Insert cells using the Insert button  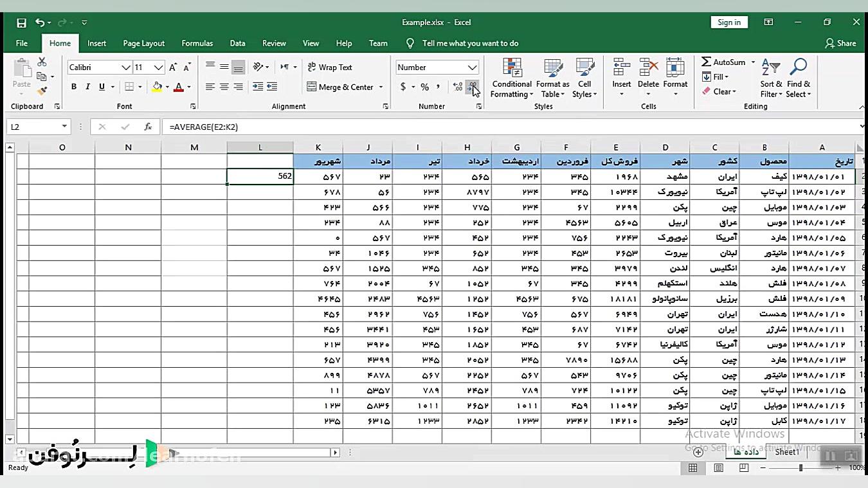pyautogui.click(x=621, y=78)
